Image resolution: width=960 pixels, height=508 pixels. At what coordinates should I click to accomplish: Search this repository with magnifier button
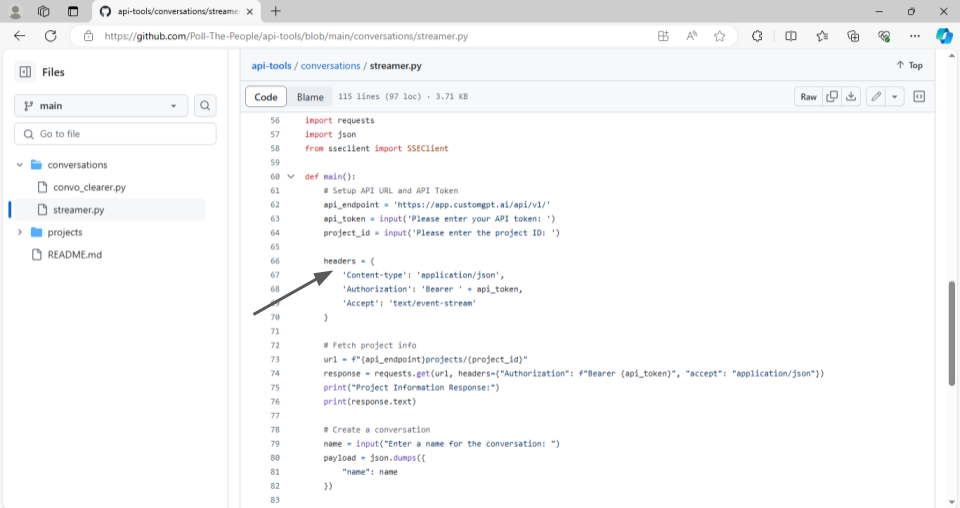click(x=205, y=106)
